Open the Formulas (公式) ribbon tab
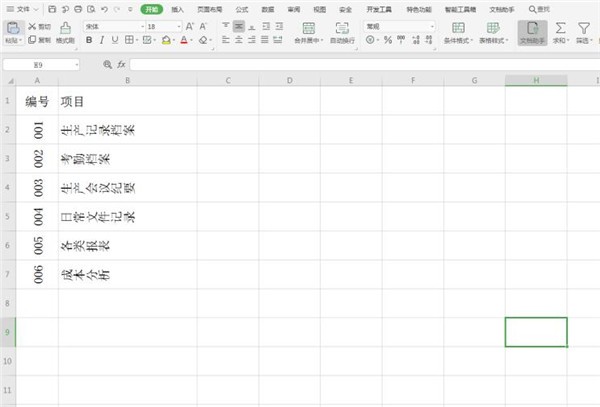This screenshot has height=407, width=600. (x=241, y=9)
